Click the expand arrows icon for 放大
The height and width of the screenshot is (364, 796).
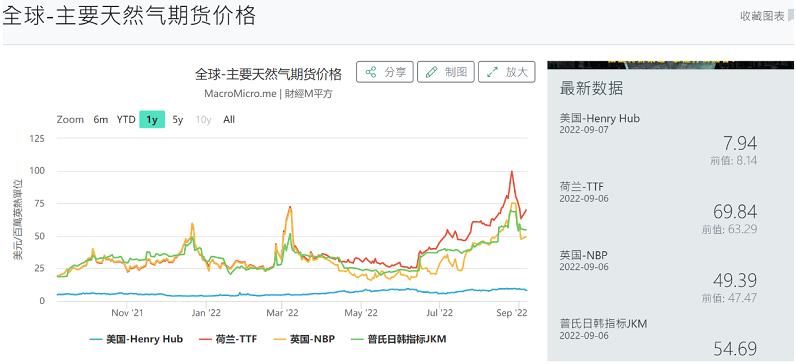[492, 72]
